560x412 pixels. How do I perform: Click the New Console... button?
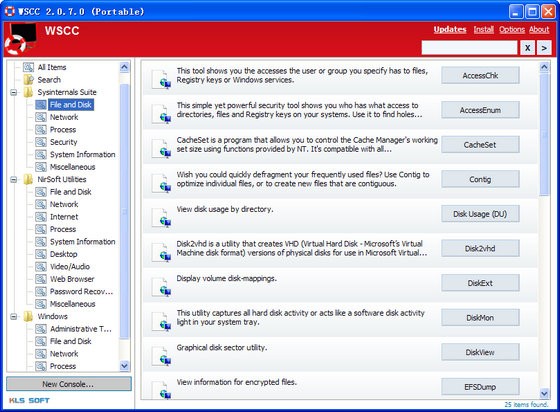(69, 384)
